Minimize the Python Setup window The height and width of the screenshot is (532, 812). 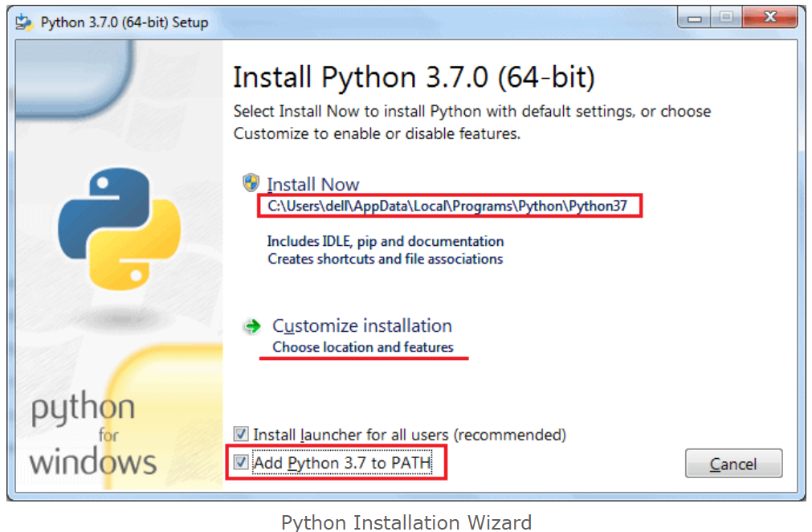[x=694, y=18]
